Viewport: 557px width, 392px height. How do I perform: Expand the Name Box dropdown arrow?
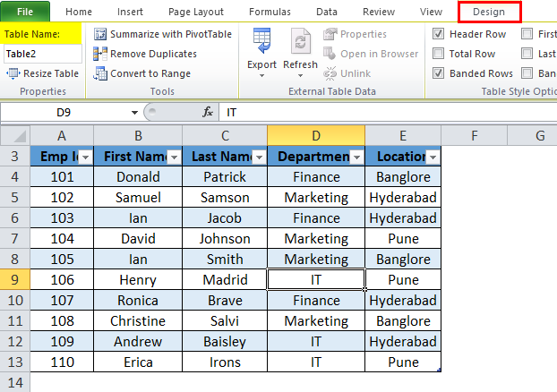coord(134,113)
